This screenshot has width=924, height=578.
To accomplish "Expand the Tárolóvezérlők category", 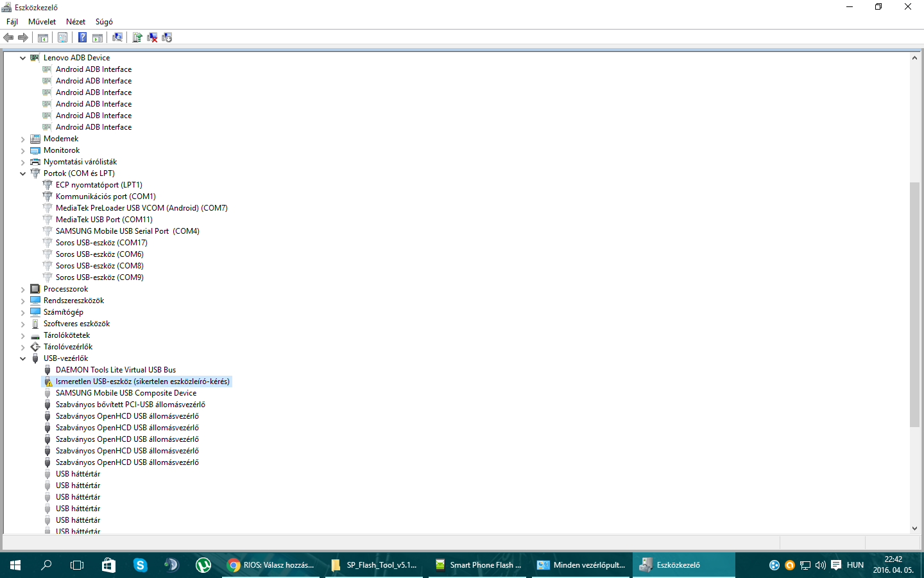I will (23, 347).
